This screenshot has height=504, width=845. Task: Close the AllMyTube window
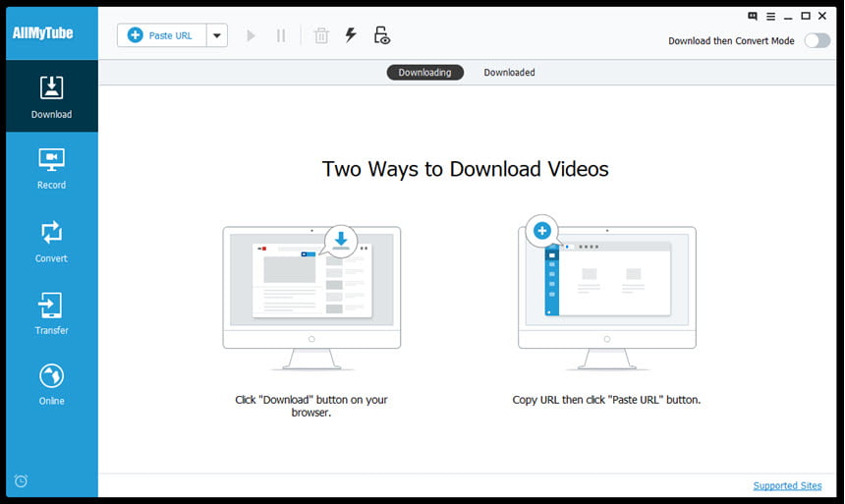(x=822, y=16)
